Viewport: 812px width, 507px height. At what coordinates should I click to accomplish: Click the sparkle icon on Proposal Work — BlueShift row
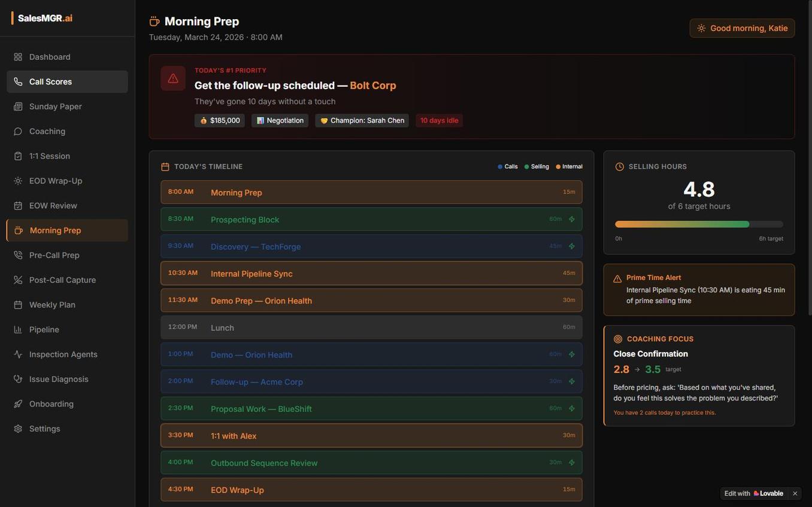pyautogui.click(x=572, y=408)
